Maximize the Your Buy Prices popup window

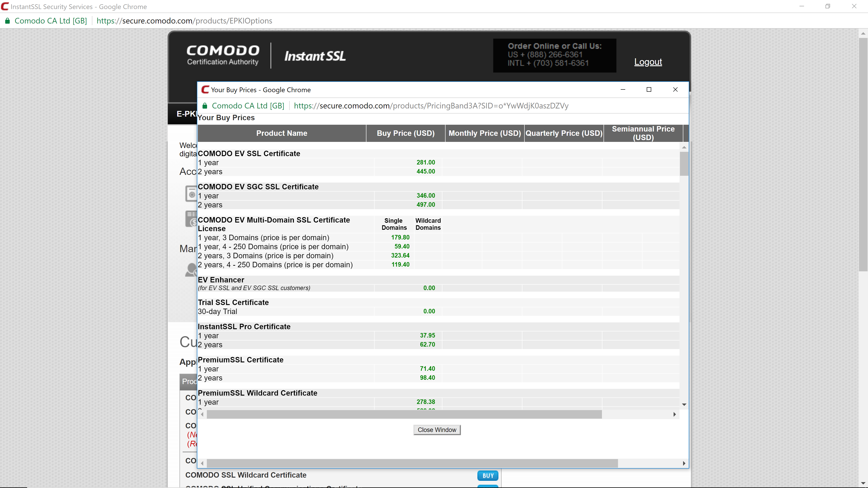click(x=649, y=90)
